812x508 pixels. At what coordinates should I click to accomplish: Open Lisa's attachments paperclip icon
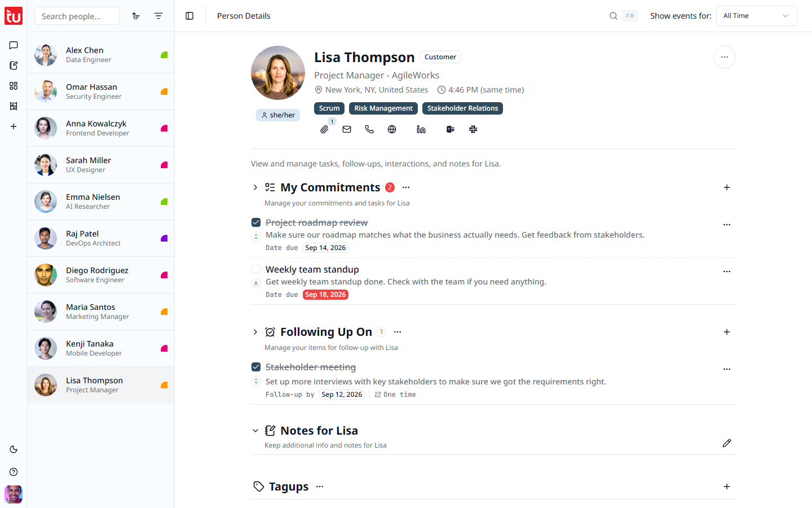[x=324, y=129]
